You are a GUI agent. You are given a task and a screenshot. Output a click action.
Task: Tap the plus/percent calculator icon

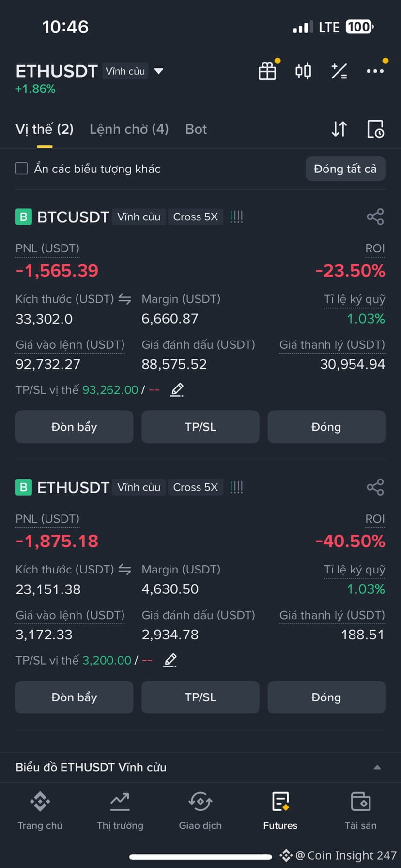tap(339, 71)
